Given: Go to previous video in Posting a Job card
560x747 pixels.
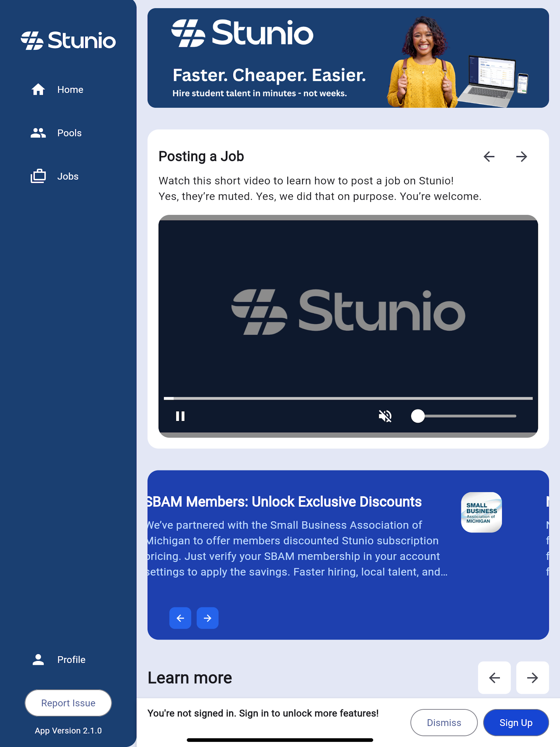Looking at the screenshot, I should [x=489, y=156].
